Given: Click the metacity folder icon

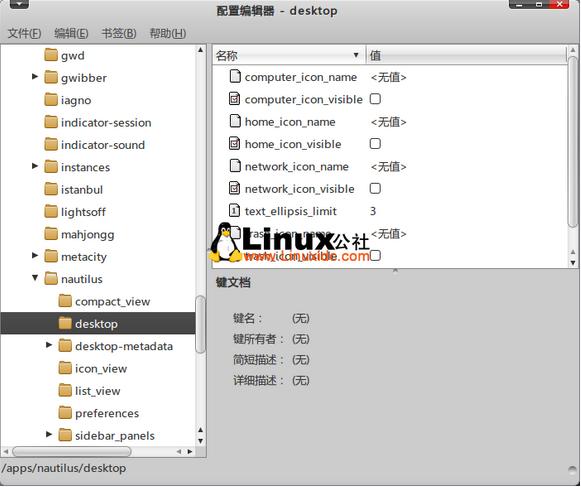Looking at the screenshot, I should coord(51,256).
